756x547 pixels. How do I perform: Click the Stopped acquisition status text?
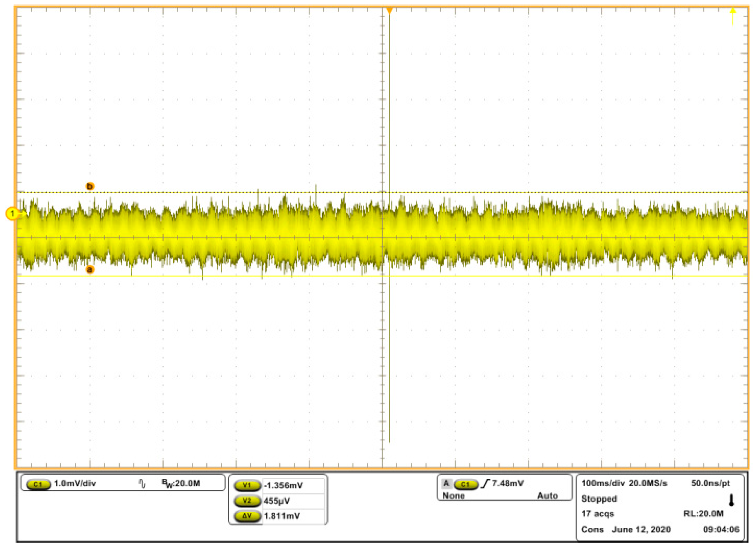(599, 499)
